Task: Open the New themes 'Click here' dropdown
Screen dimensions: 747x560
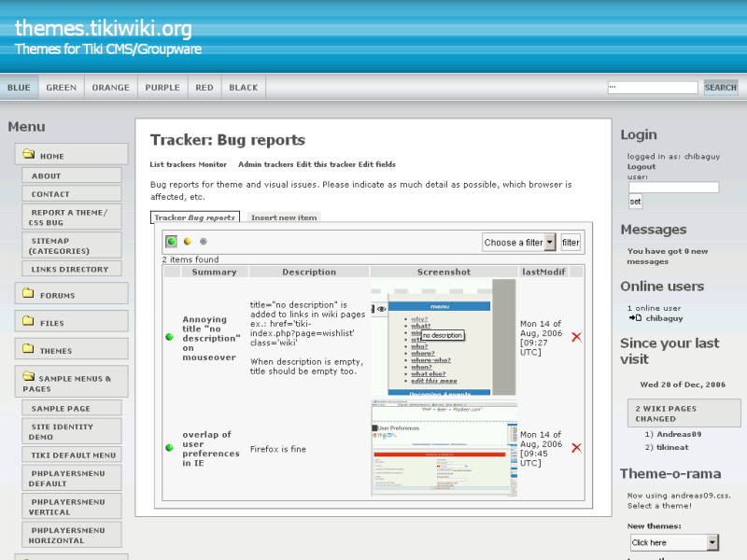Action: tap(672, 542)
